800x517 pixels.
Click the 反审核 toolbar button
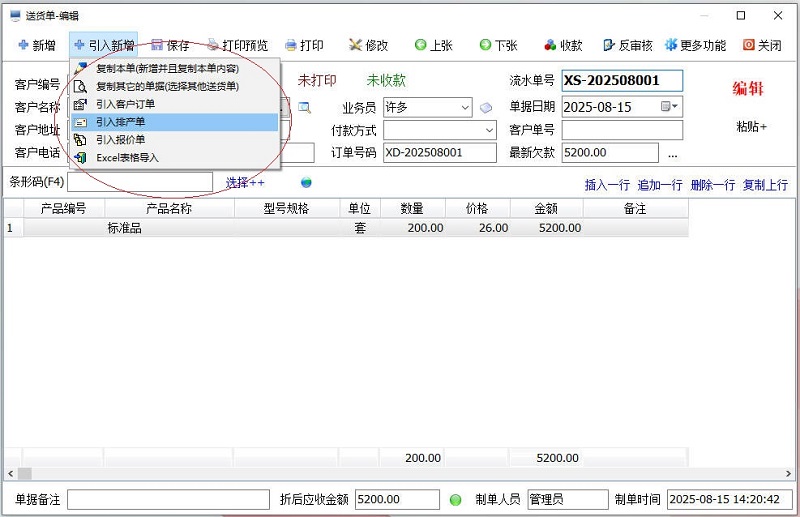pyautogui.click(x=628, y=45)
